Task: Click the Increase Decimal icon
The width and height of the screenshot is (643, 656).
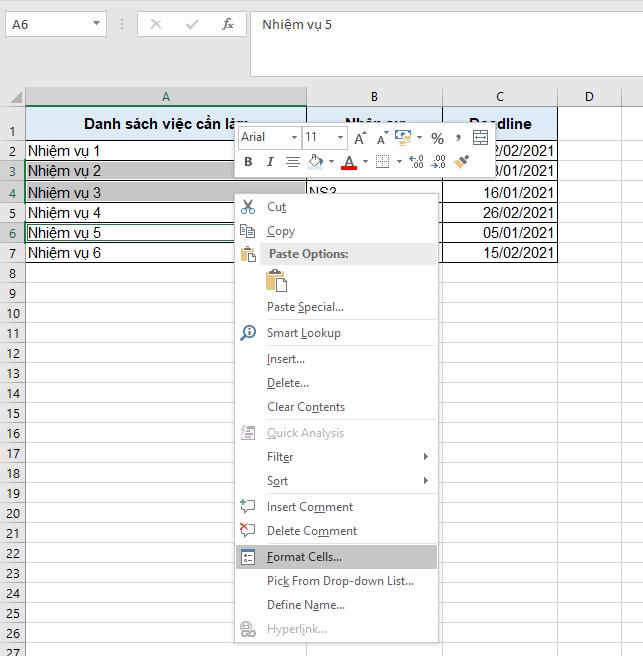Action: (416, 162)
